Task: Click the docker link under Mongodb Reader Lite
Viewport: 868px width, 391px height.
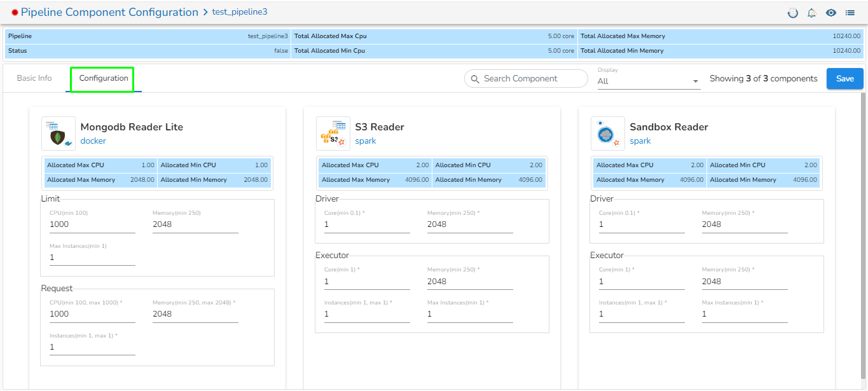Action: coord(93,141)
